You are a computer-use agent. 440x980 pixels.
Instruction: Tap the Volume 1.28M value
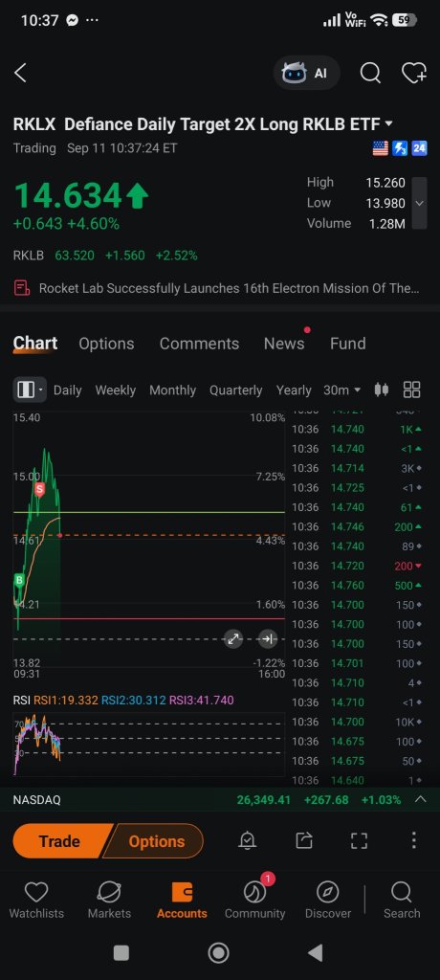pos(386,223)
